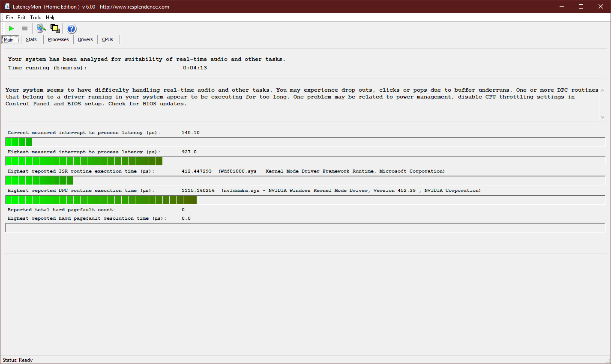611x364 pixels.
Task: Switch to the CPUs tab
Action: (108, 40)
